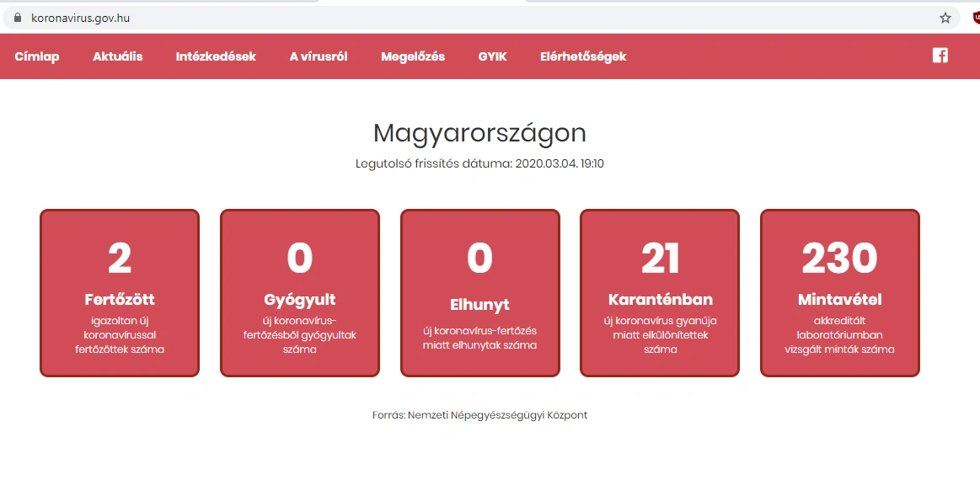This screenshot has height=480, width=980.
Task: Navigate to the Megelőzés page
Action: coord(413,56)
